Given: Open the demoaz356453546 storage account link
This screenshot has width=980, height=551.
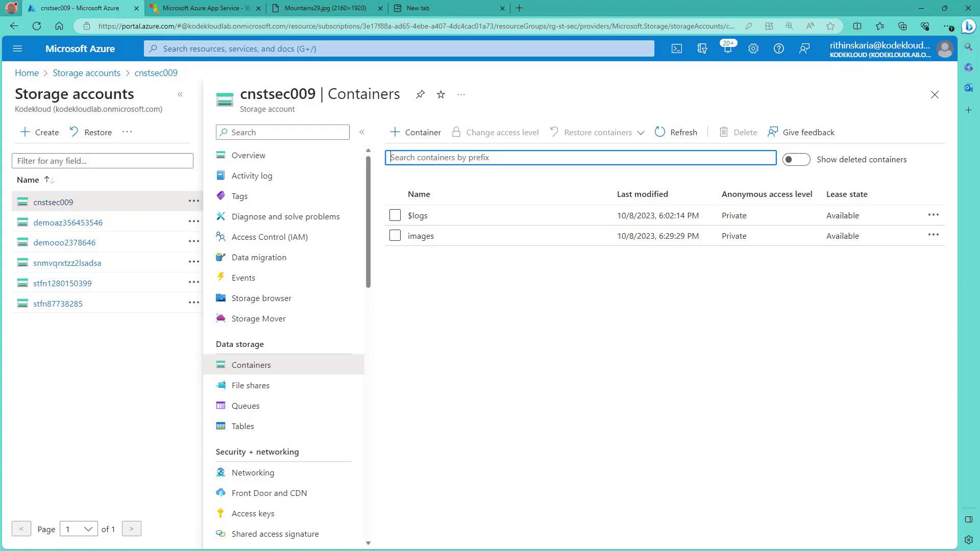Looking at the screenshot, I should point(68,222).
